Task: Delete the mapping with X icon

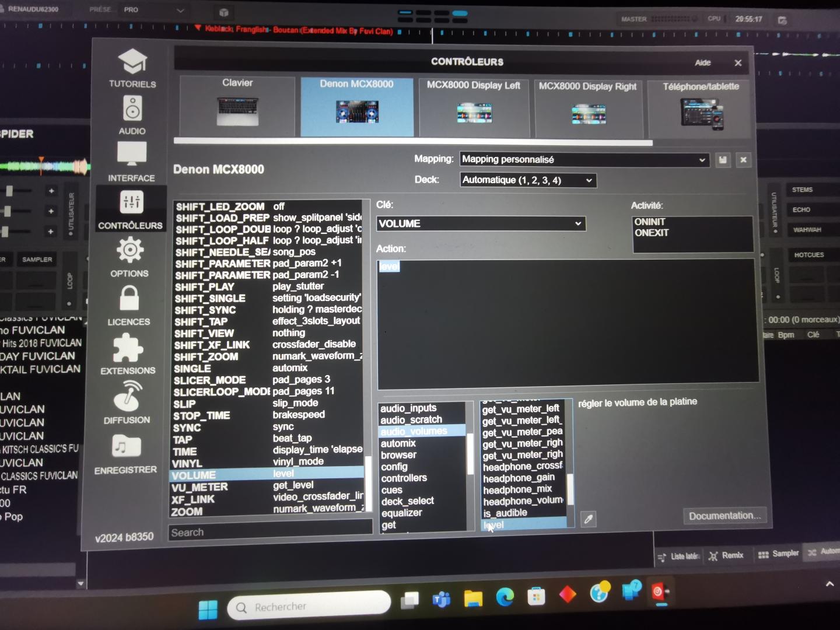Action: pos(743,160)
